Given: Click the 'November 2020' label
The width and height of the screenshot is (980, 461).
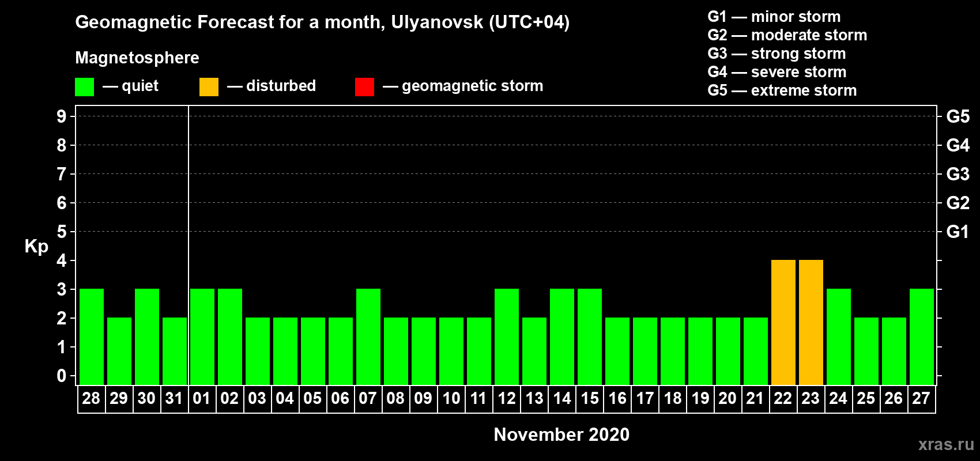Looking at the screenshot, I should pyautogui.click(x=561, y=434).
